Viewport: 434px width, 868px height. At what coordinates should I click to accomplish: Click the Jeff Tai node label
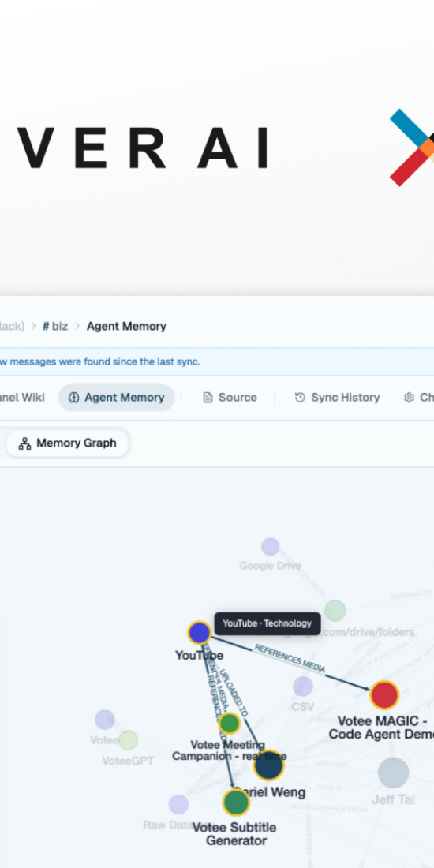click(x=393, y=799)
